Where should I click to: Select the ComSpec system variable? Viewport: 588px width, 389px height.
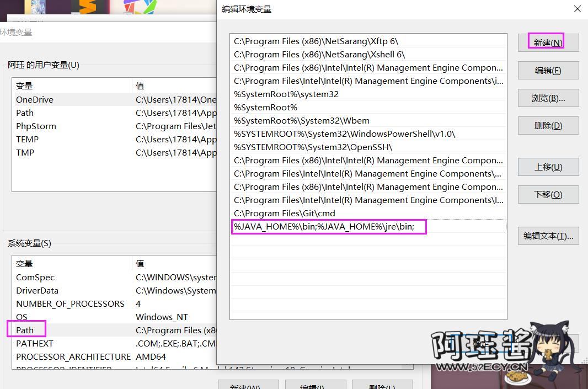pyautogui.click(x=114, y=277)
